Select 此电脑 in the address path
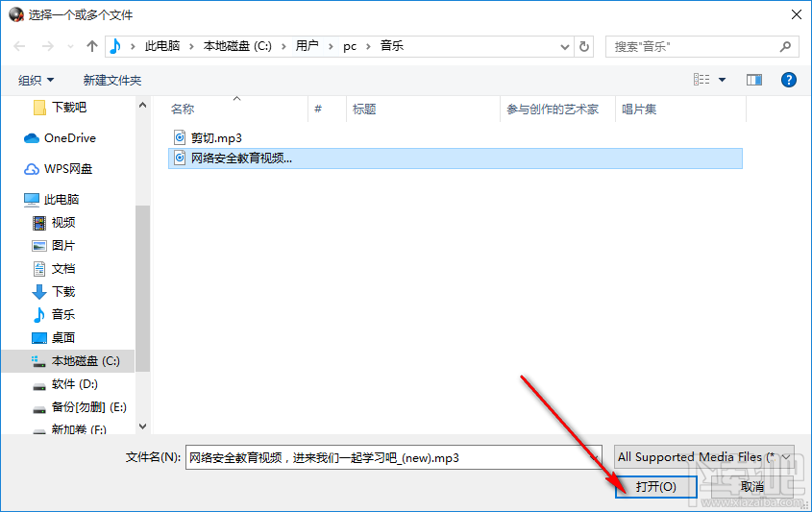Viewport: 812px width, 512px height. [x=162, y=46]
